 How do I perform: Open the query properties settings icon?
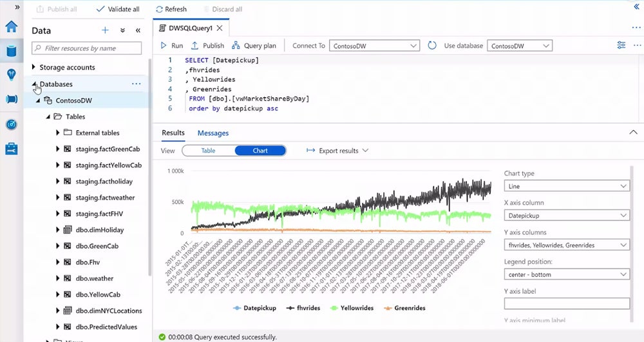pyautogui.click(x=621, y=45)
